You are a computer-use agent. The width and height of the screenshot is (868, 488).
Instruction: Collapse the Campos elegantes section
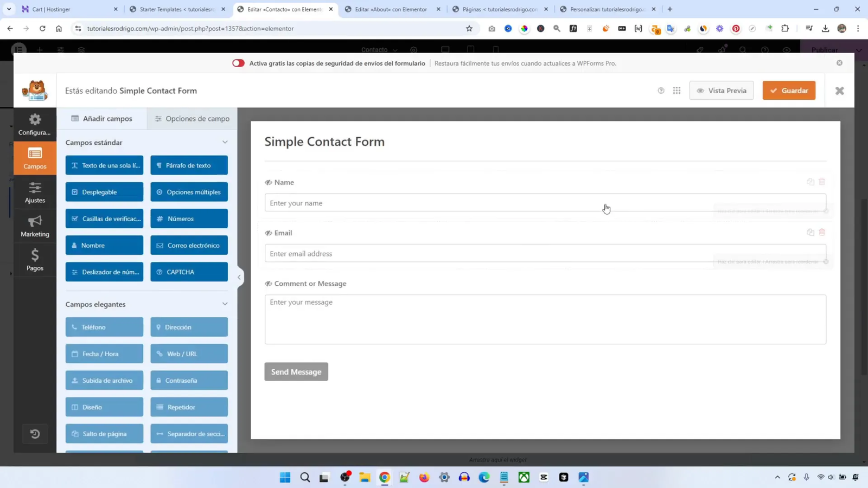pyautogui.click(x=225, y=304)
